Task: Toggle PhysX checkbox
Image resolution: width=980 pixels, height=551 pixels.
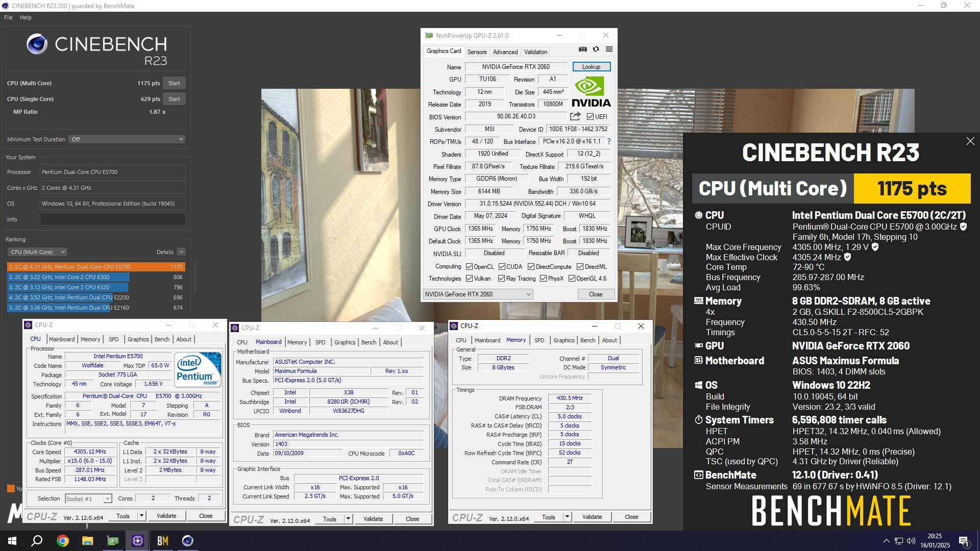Action: tap(543, 279)
